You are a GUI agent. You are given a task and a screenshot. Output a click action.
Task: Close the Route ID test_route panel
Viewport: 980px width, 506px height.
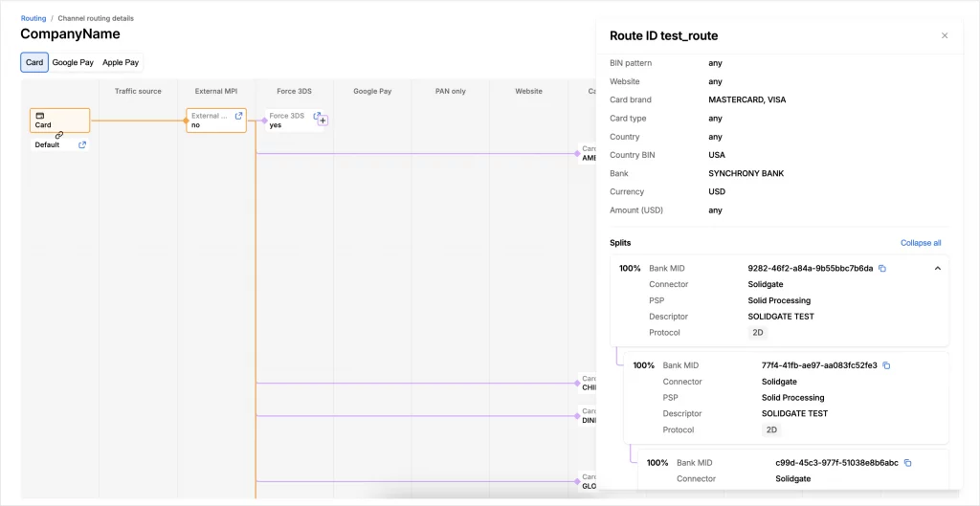945,35
